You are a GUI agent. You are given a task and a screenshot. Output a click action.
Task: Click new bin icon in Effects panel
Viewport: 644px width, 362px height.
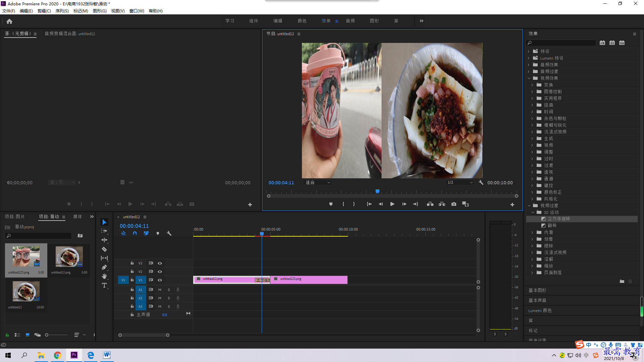(622, 282)
